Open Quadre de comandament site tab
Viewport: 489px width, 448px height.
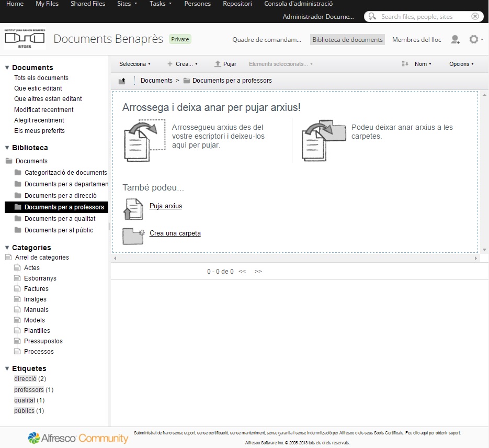click(x=267, y=40)
